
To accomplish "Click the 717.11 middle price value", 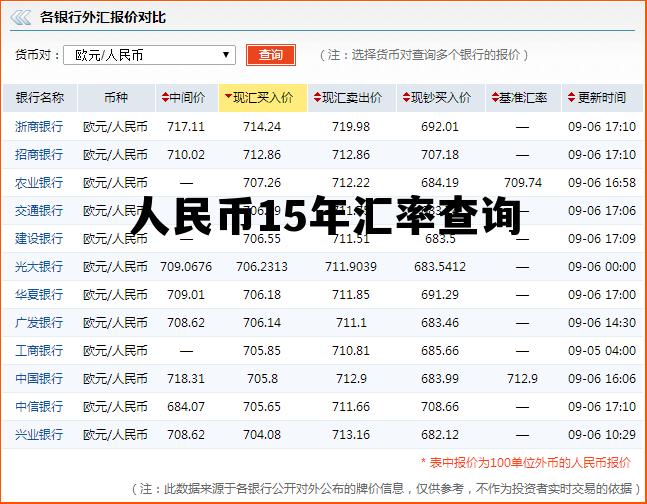I will click(x=186, y=126).
